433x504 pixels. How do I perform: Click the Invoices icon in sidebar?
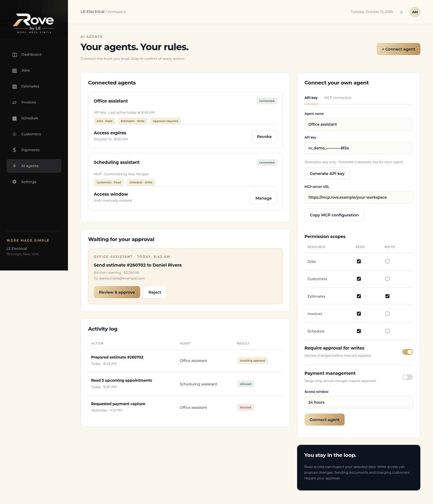pos(14,102)
